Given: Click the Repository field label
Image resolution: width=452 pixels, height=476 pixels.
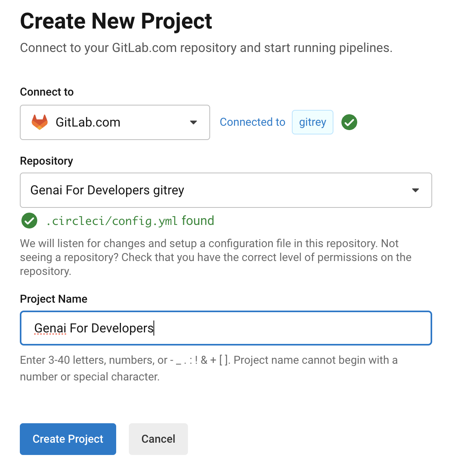Looking at the screenshot, I should [x=46, y=161].
